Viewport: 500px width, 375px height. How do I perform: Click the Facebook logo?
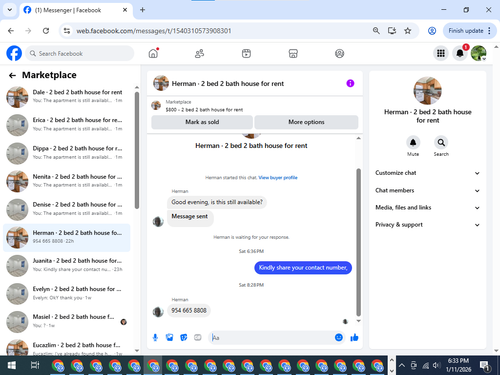pyautogui.click(x=14, y=53)
